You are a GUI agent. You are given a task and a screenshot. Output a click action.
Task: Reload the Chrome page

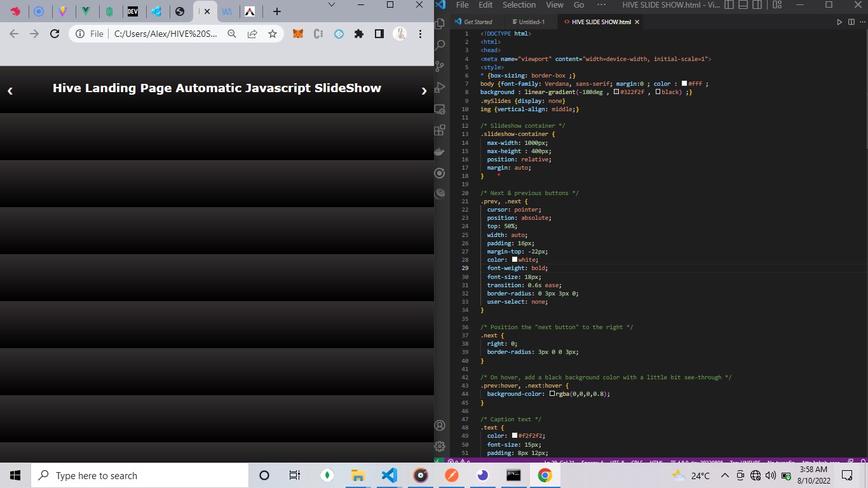click(x=55, y=34)
